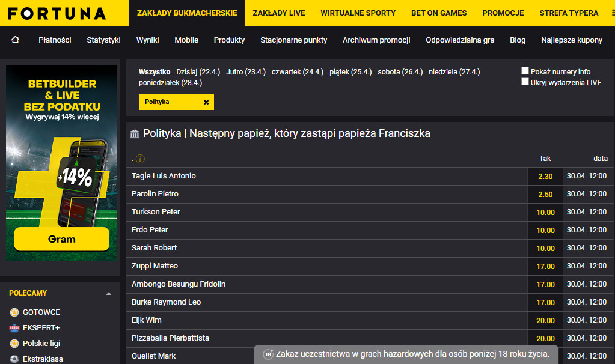615x364 pixels.
Task: Select the Ekstraklasa football icon
Action: (x=14, y=359)
